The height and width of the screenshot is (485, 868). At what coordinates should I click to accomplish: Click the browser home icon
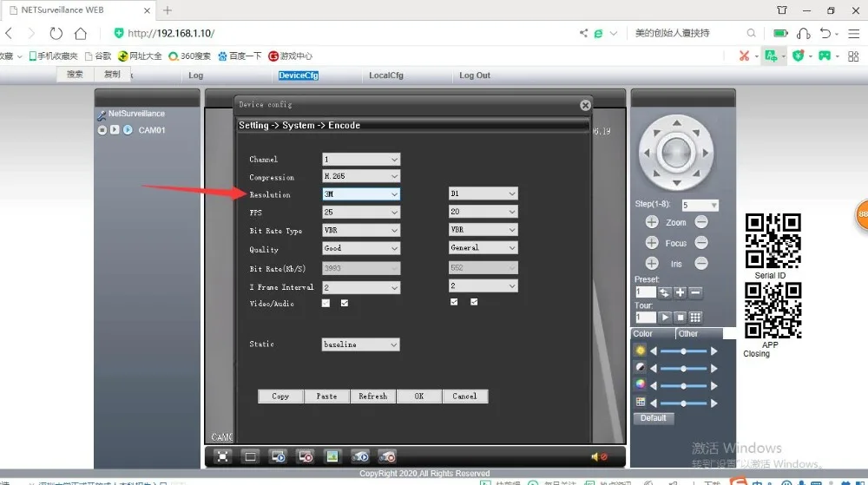tap(81, 33)
